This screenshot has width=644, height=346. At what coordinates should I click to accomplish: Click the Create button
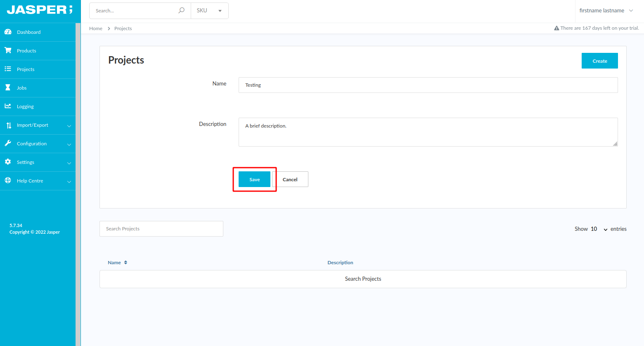pos(599,61)
